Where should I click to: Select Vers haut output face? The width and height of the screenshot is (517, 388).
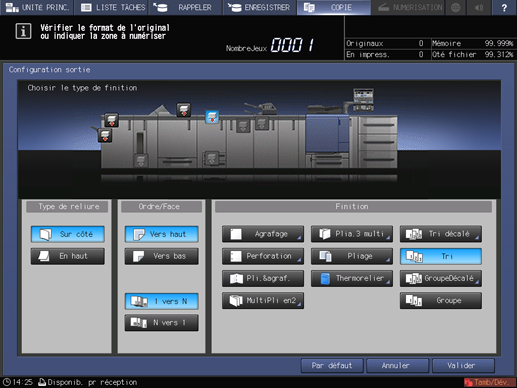tap(162, 234)
